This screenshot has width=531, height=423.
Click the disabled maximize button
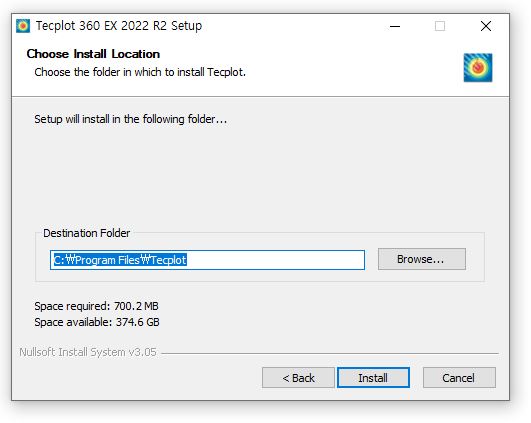point(440,26)
